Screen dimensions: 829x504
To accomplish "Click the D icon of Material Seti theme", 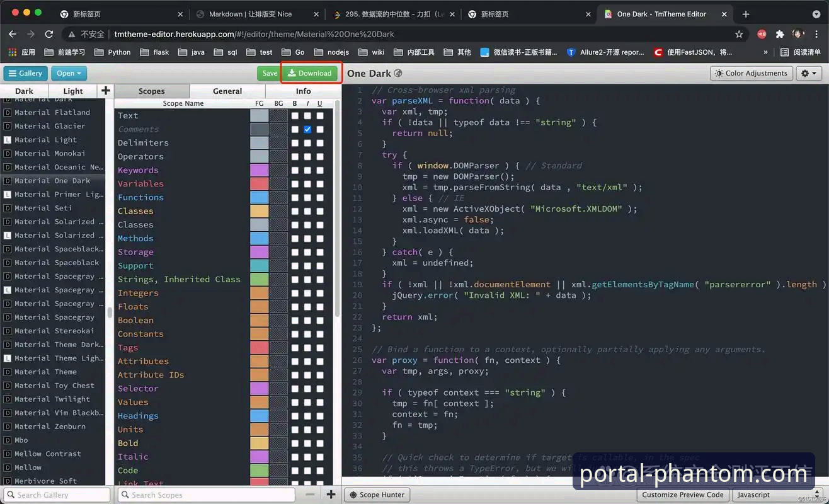I will click(x=8, y=208).
